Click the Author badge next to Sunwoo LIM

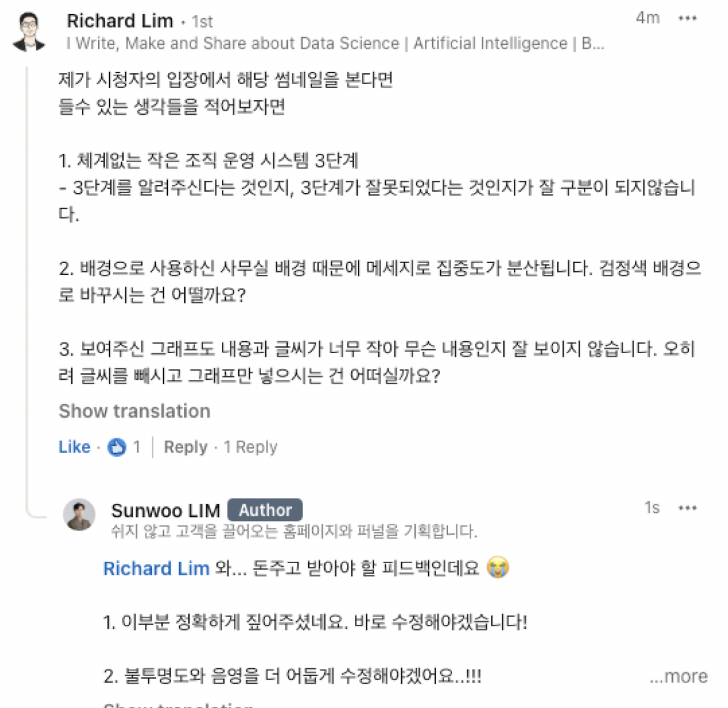tap(266, 510)
